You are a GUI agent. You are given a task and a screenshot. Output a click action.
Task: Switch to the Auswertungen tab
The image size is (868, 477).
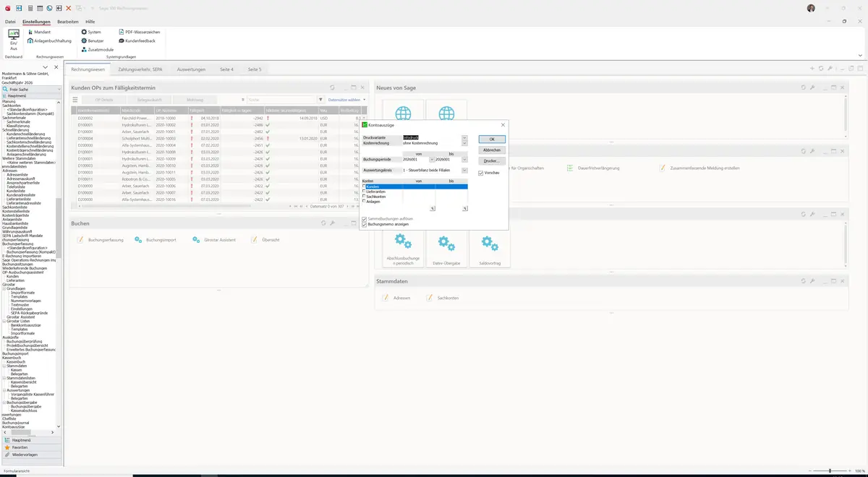pyautogui.click(x=192, y=69)
